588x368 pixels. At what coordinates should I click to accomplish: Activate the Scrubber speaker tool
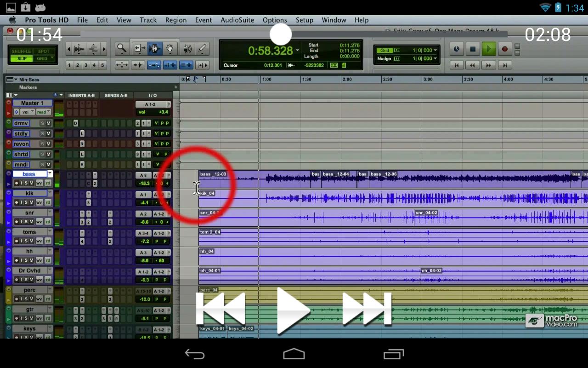pyautogui.click(x=187, y=48)
